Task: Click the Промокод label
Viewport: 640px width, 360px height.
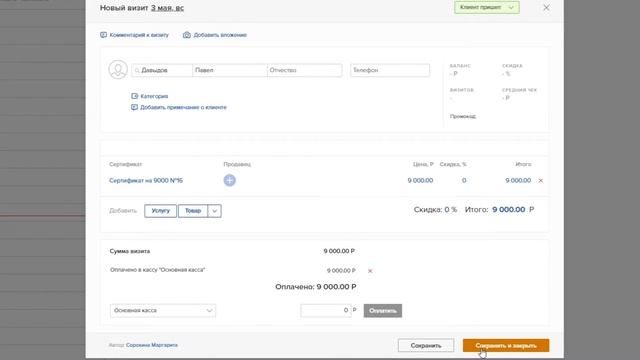Action: 463,116
